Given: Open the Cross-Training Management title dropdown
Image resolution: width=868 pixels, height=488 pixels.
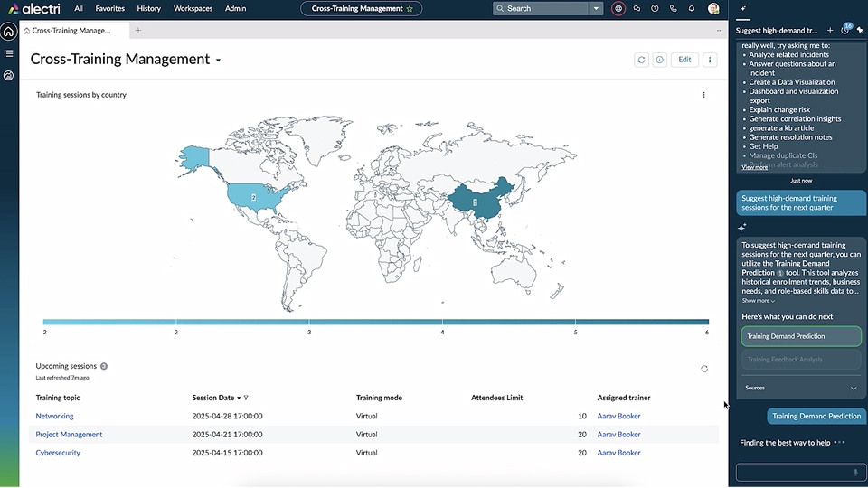Looking at the screenshot, I should coord(218,61).
